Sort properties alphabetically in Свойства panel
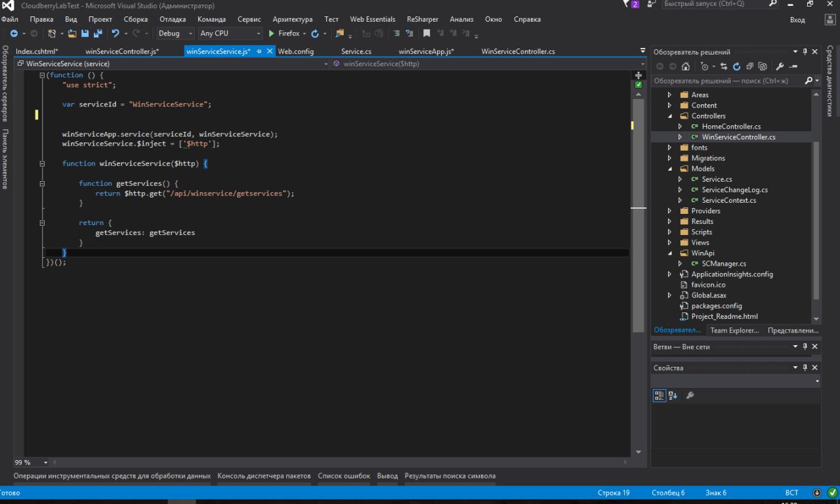 point(673,395)
